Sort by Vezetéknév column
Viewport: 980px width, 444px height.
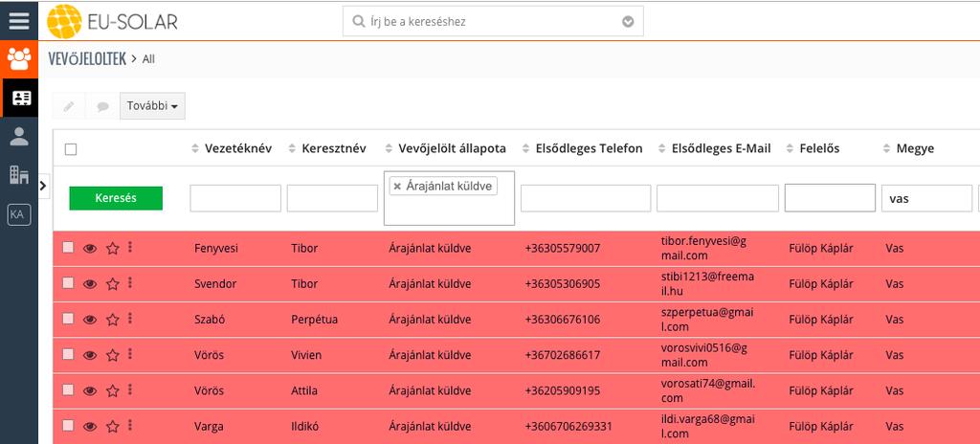click(x=232, y=149)
